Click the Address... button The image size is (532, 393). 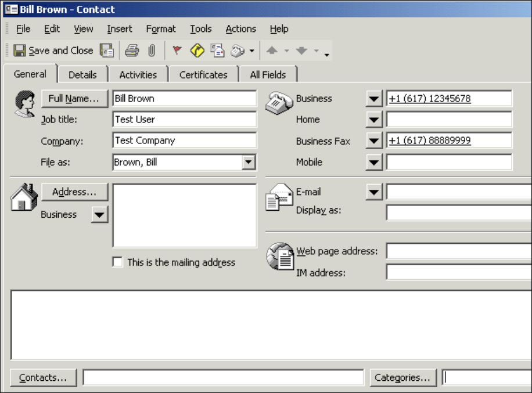click(x=74, y=192)
